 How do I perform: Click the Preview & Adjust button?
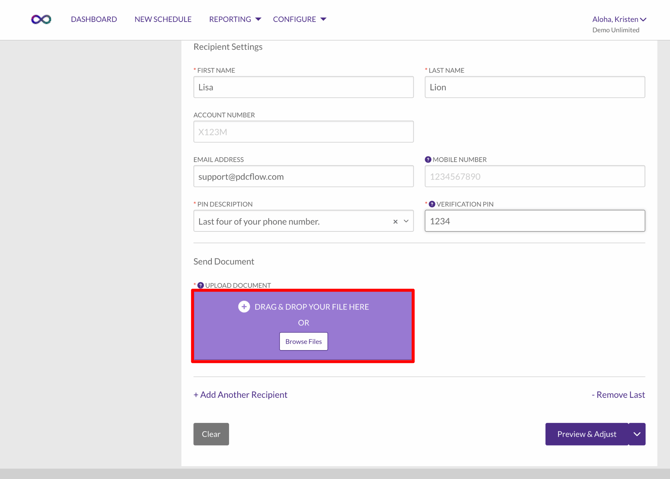(586, 434)
